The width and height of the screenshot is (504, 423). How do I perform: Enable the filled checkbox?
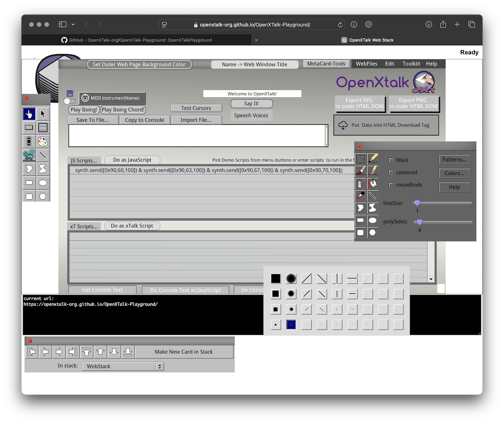pyautogui.click(x=391, y=160)
